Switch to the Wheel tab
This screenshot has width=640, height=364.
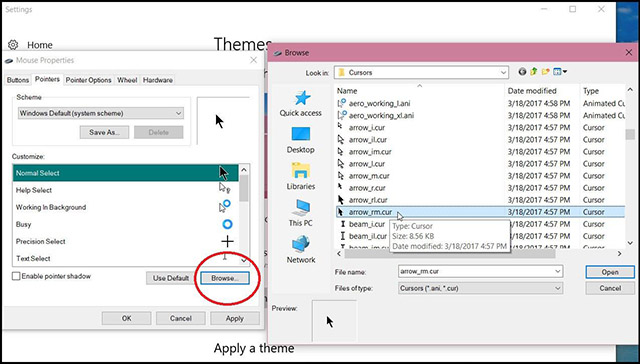coord(127,80)
